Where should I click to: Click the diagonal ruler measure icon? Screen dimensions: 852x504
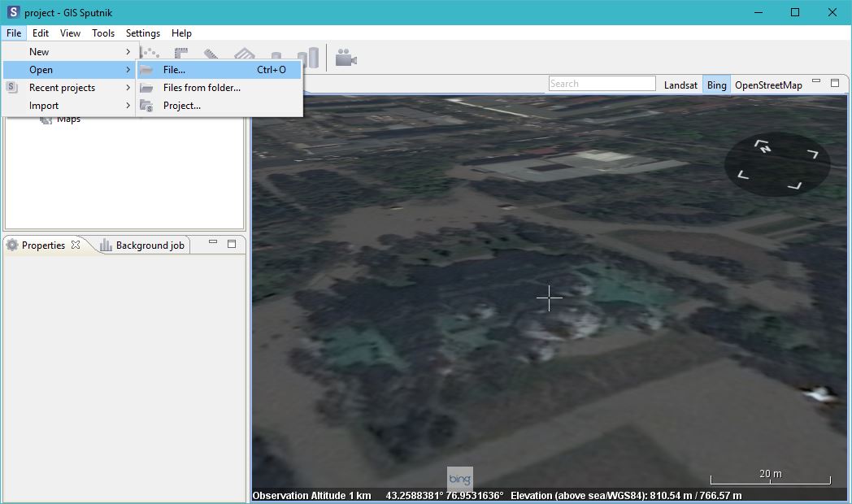(x=211, y=53)
